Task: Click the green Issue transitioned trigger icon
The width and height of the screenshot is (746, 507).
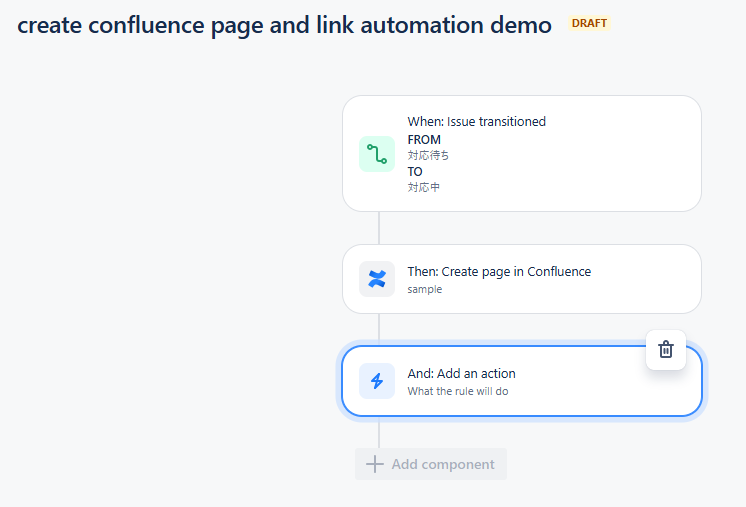Action: pyautogui.click(x=377, y=154)
